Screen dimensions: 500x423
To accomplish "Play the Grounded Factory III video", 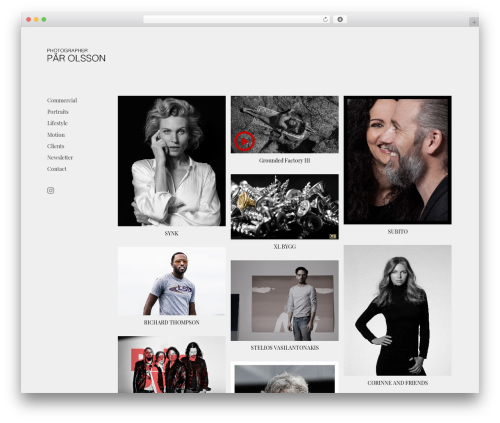I will [244, 141].
